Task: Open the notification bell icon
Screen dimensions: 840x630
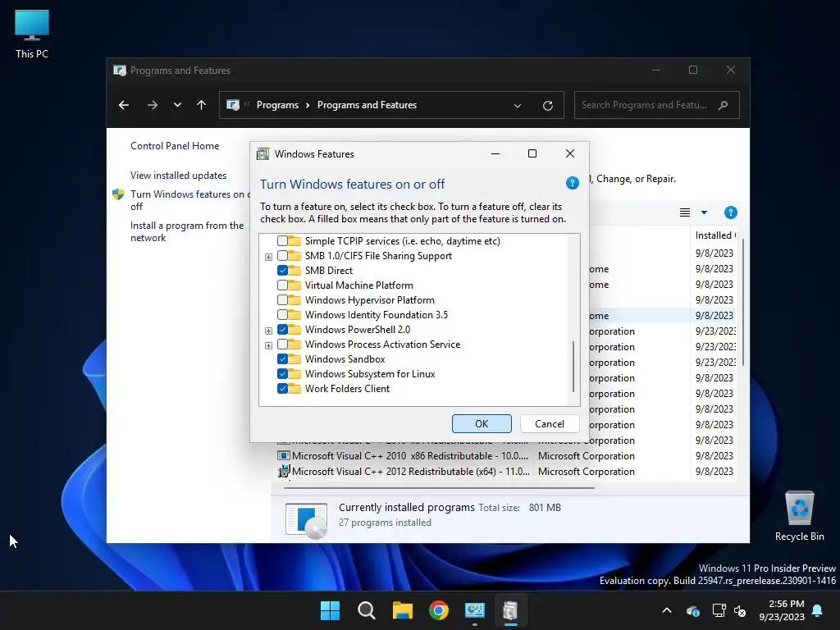Action: point(818,610)
